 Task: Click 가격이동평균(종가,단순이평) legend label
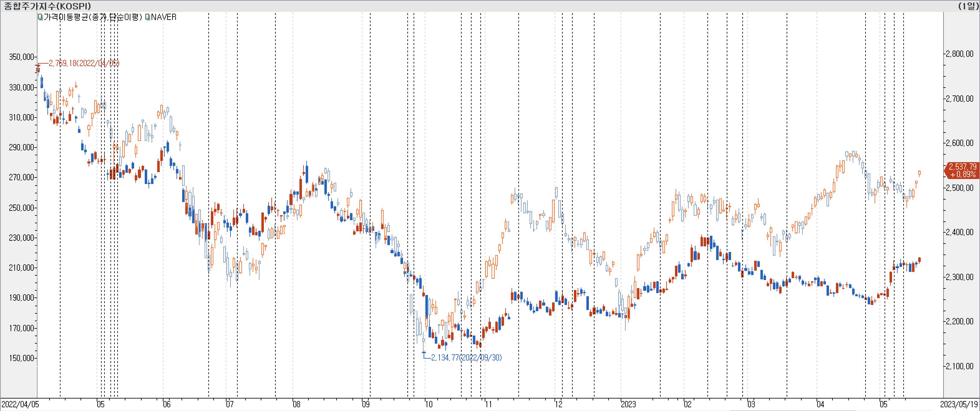click(x=92, y=17)
